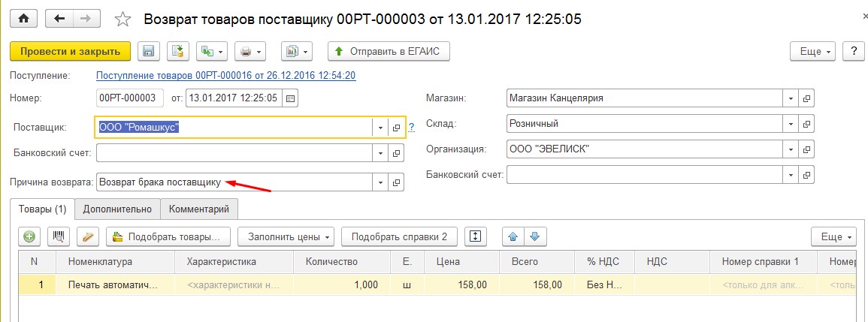Move row up with blue arrow
This screenshot has height=322, width=868.
[x=513, y=236]
